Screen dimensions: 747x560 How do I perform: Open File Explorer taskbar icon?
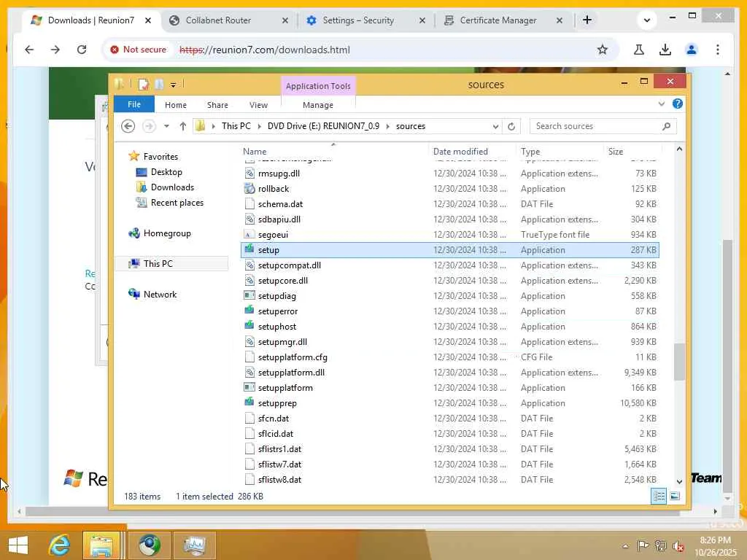102,545
